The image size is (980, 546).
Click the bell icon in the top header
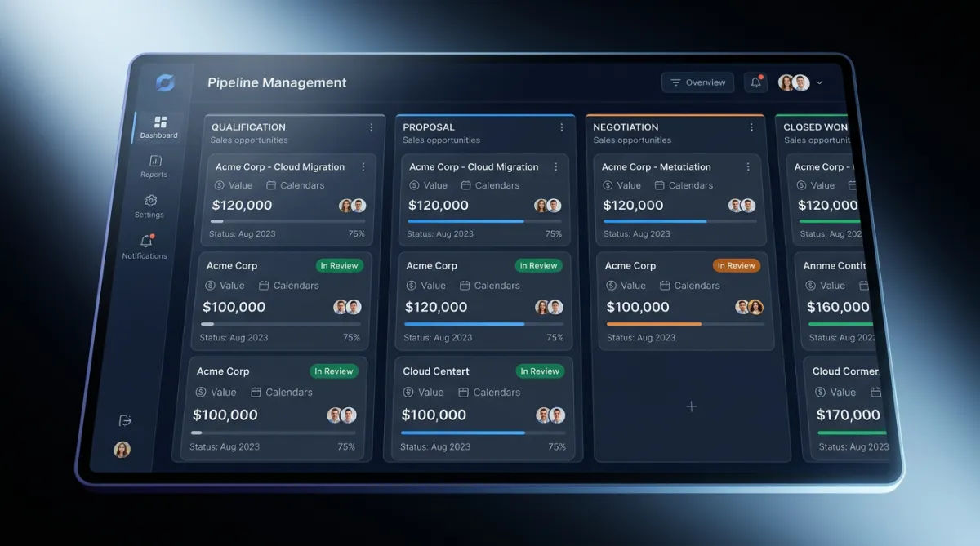pyautogui.click(x=756, y=82)
